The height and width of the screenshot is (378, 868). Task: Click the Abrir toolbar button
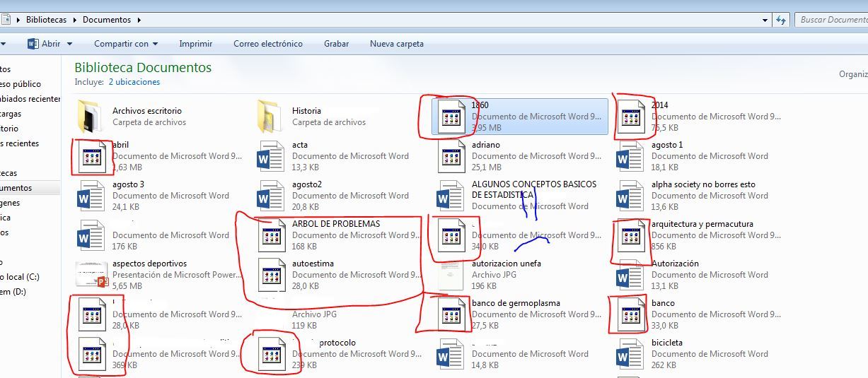point(44,44)
